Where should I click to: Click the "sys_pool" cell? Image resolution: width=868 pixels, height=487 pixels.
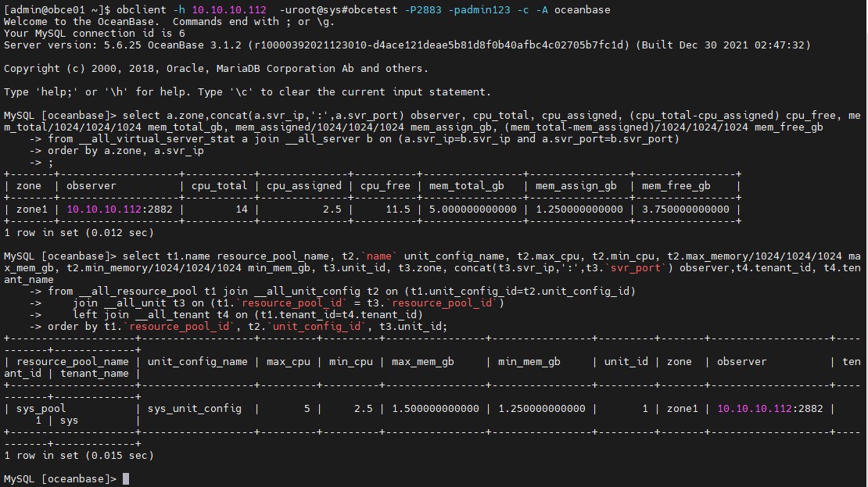click(x=41, y=409)
